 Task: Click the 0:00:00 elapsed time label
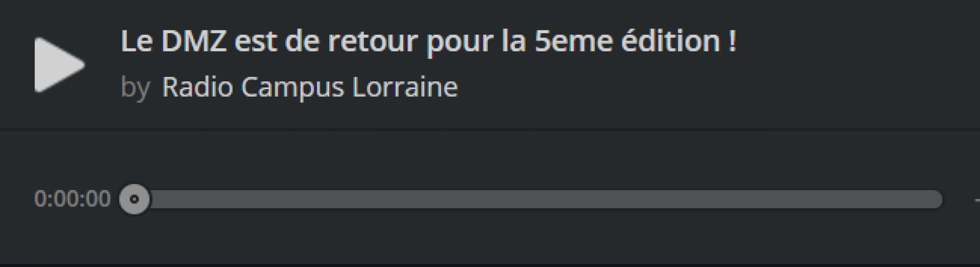[x=72, y=199]
